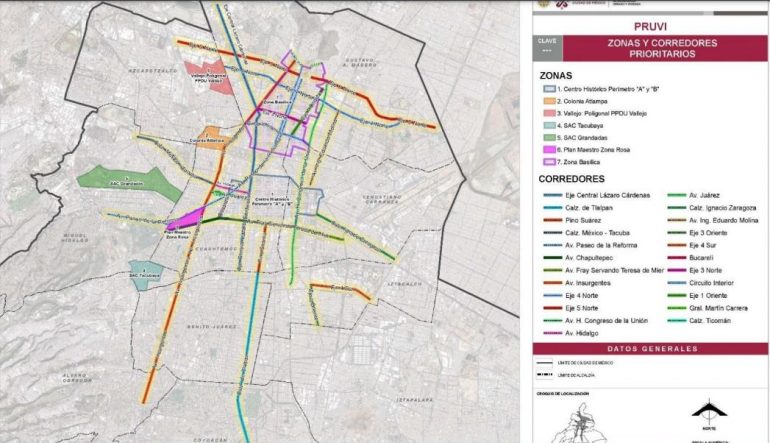The image size is (770, 443).
Task: Click the "Croquis de Localización" caption
Action: 562,394
